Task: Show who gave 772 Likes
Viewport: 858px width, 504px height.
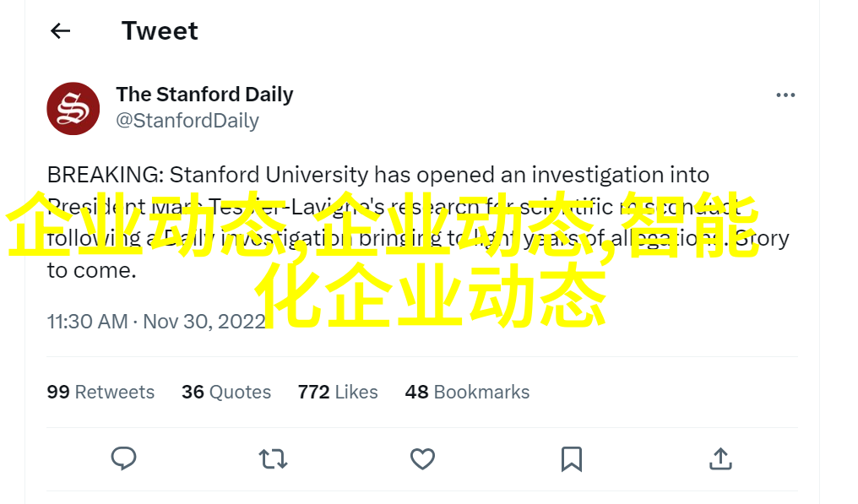Action: pos(338,392)
